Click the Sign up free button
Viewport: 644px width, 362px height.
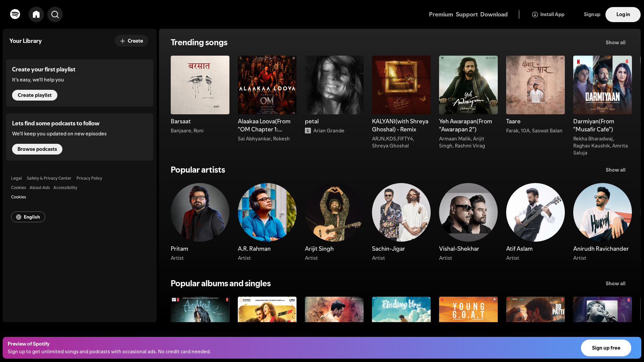[x=606, y=348]
